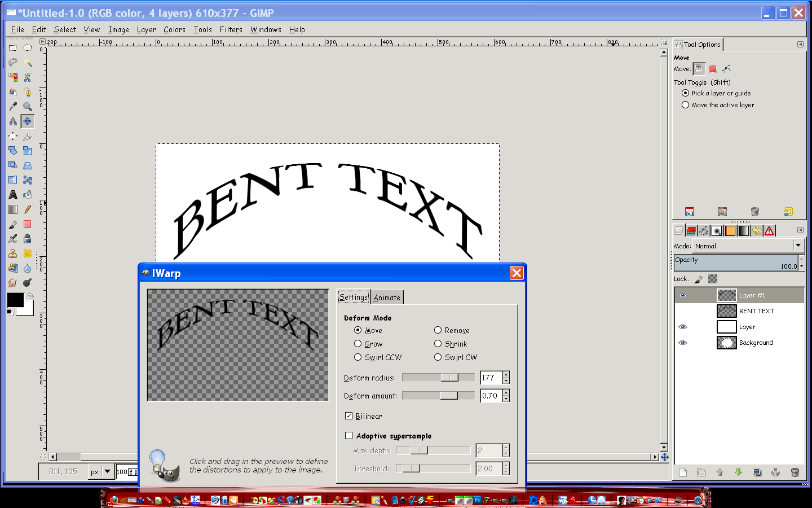Pick the Pencil tool
Screen dimensions: 812x508
[27, 209]
